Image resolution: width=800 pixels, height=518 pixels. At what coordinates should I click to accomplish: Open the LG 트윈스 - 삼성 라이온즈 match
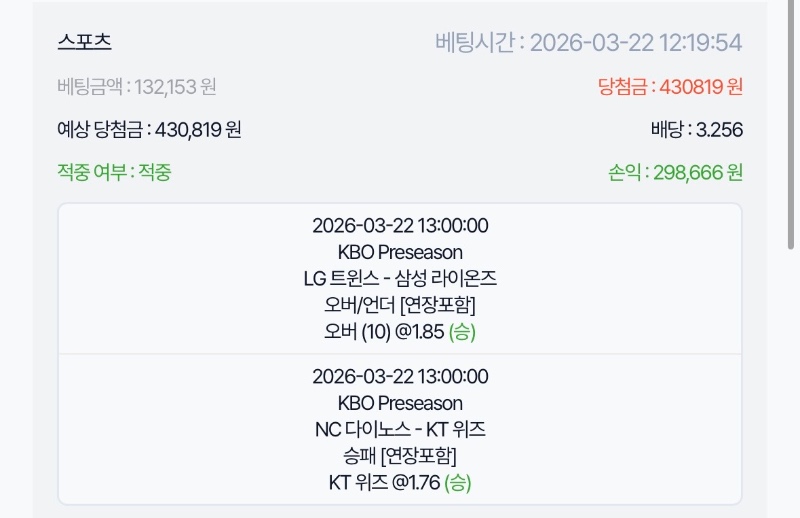pos(400,278)
